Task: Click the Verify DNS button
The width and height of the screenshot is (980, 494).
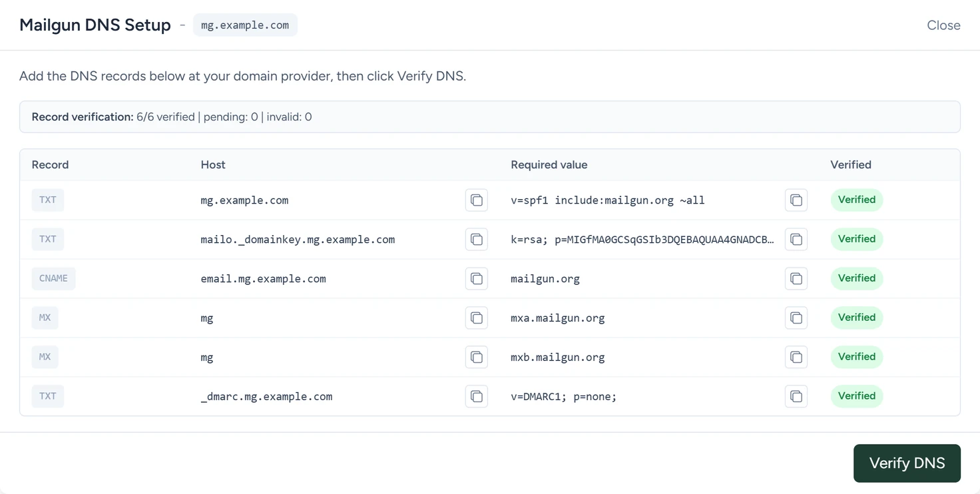Action: pyautogui.click(x=907, y=463)
